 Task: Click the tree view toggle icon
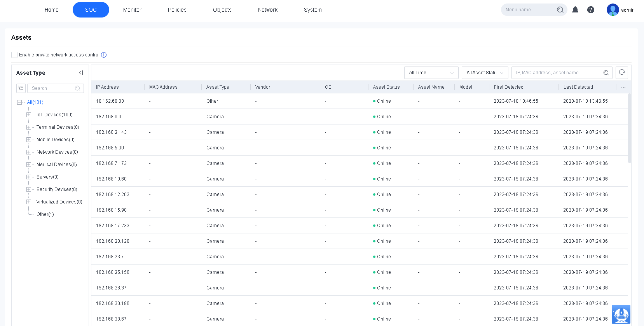coord(21,88)
